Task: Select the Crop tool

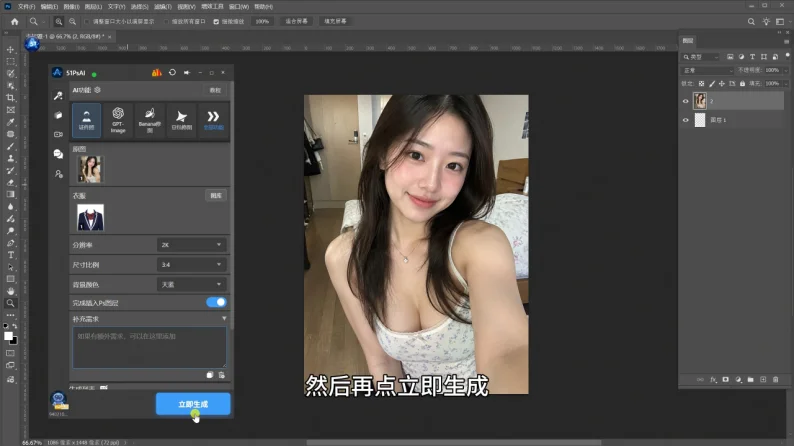Action: pos(10,98)
